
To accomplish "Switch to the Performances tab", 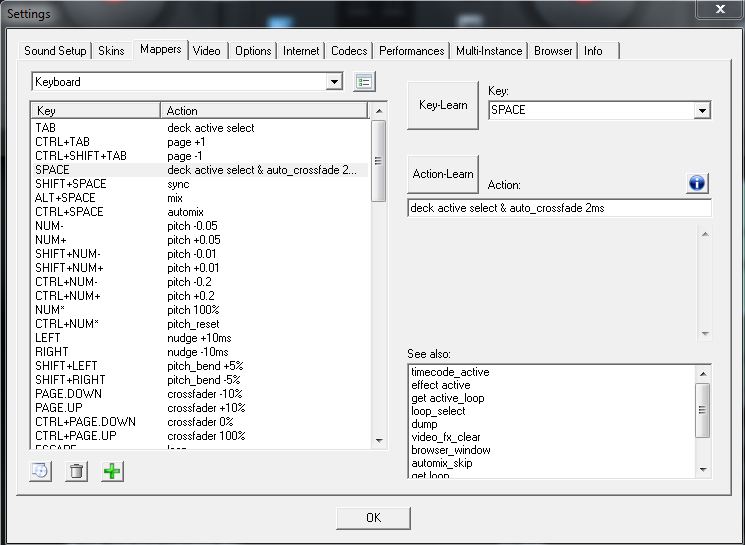I will pos(411,51).
